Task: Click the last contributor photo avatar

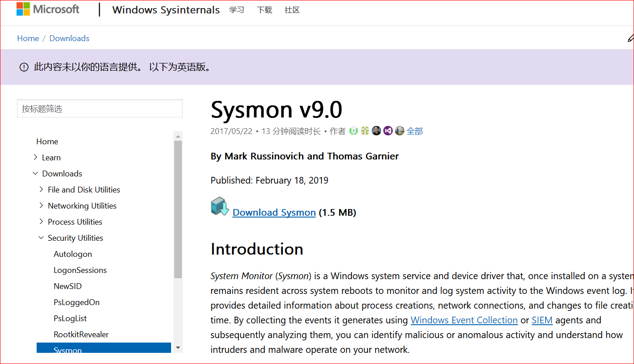Action: (x=399, y=131)
